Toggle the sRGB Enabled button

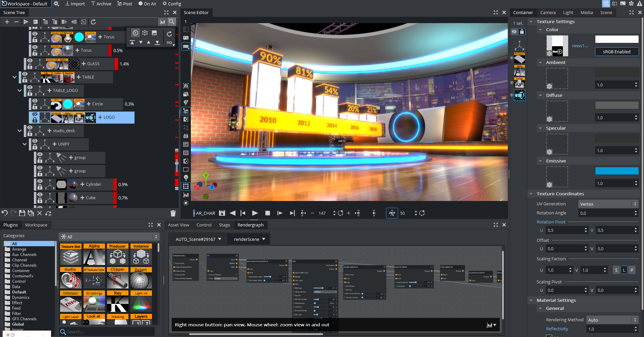(x=616, y=52)
